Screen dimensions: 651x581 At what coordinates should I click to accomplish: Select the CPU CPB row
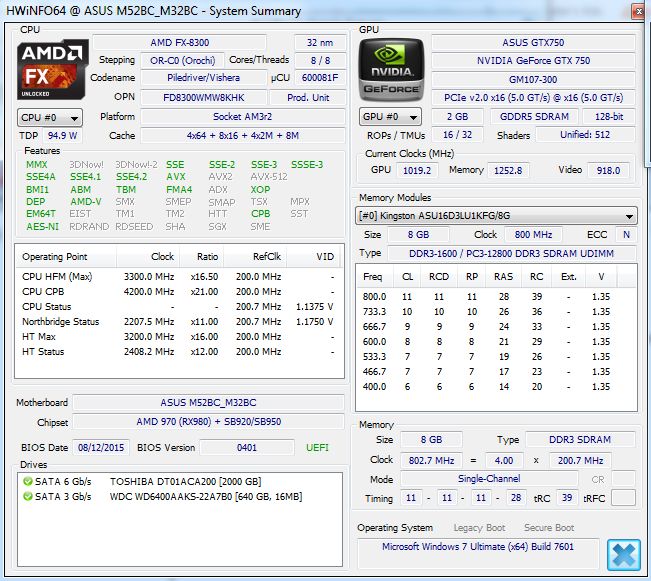179,292
